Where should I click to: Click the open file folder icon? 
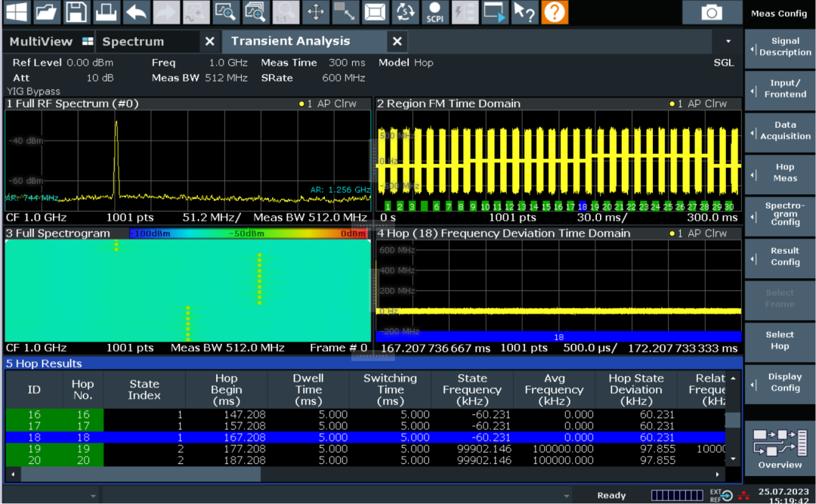tap(46, 12)
